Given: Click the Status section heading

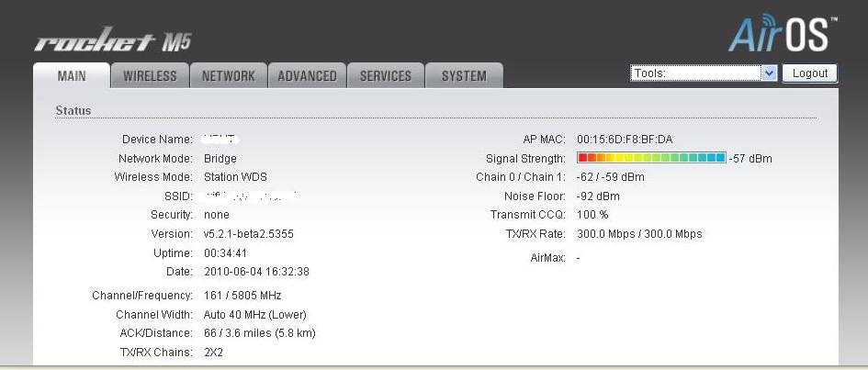Looking at the screenshot, I should (x=73, y=111).
